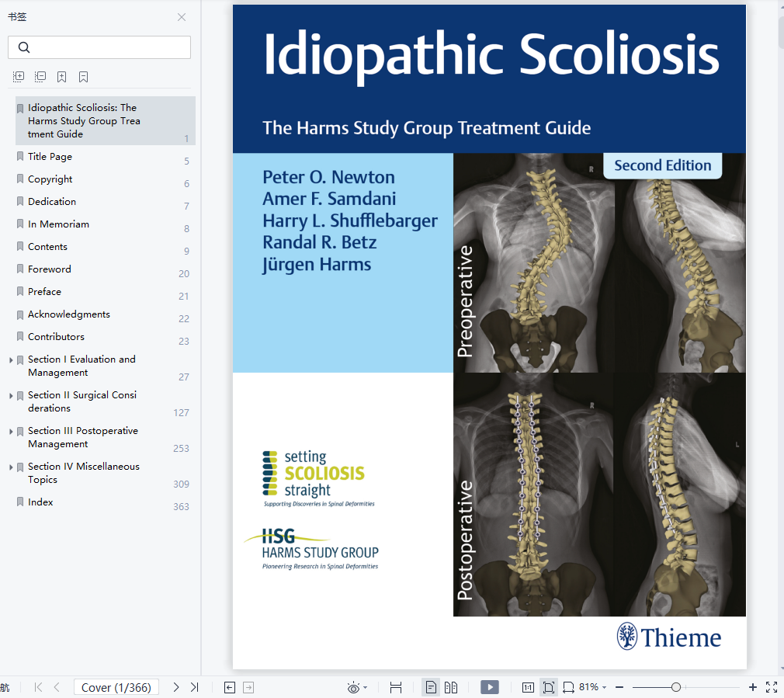Collapse all bookmarks in the panel
784x698 pixels.
40,77
